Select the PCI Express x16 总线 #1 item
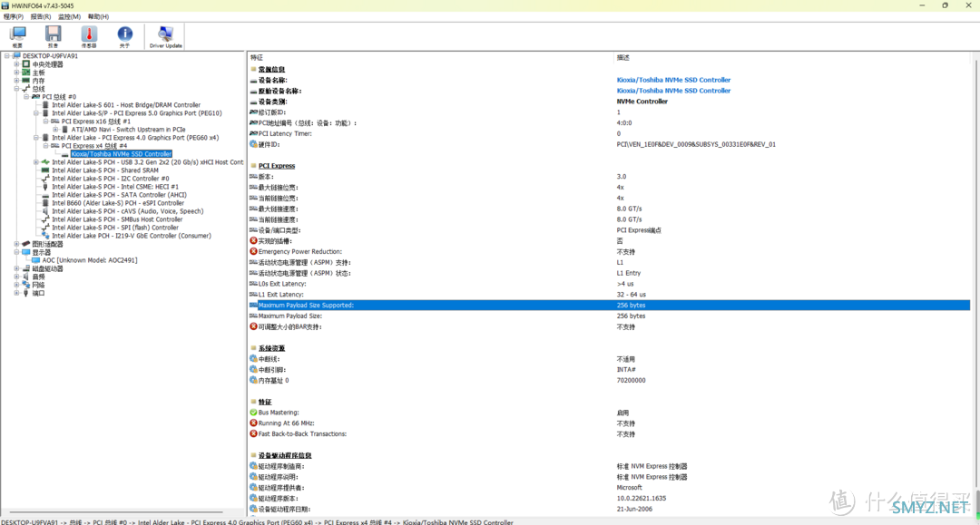980x525 pixels. 95,122
